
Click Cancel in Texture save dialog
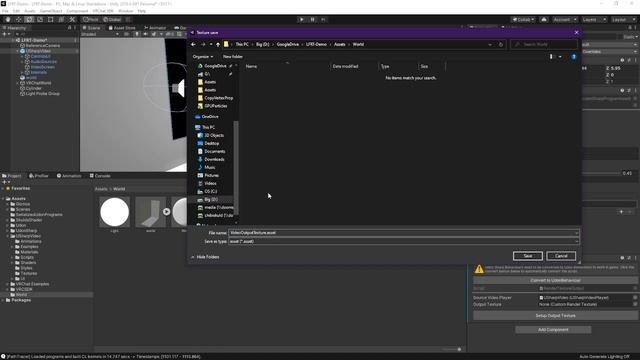click(561, 256)
